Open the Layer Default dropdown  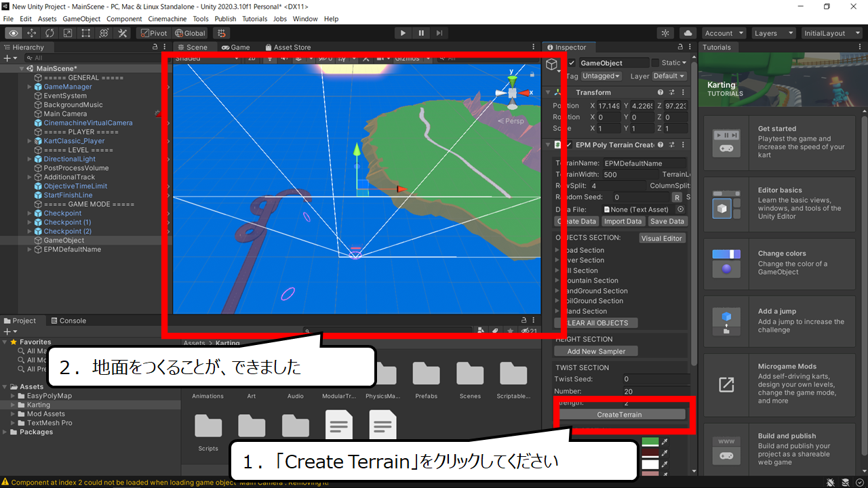[669, 76]
